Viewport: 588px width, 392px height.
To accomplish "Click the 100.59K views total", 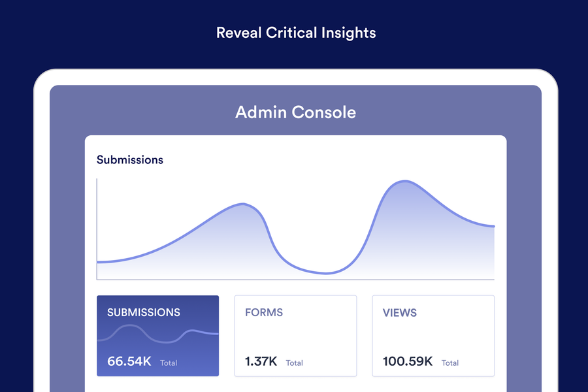I will pyautogui.click(x=408, y=361).
